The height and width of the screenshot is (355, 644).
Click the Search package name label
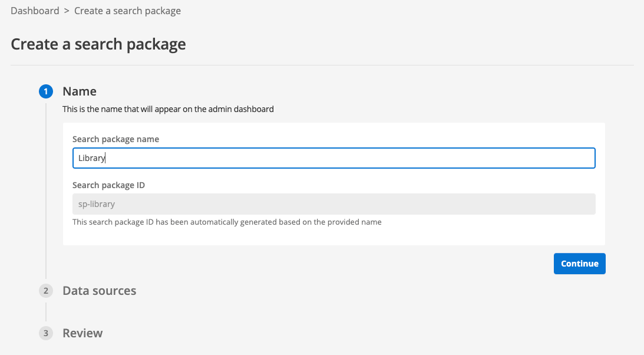pos(115,139)
